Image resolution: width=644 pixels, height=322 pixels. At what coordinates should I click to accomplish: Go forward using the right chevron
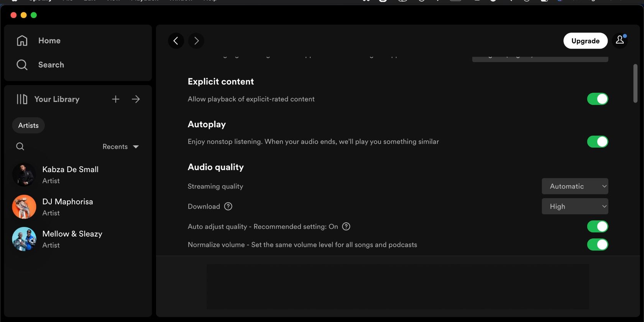click(x=196, y=41)
